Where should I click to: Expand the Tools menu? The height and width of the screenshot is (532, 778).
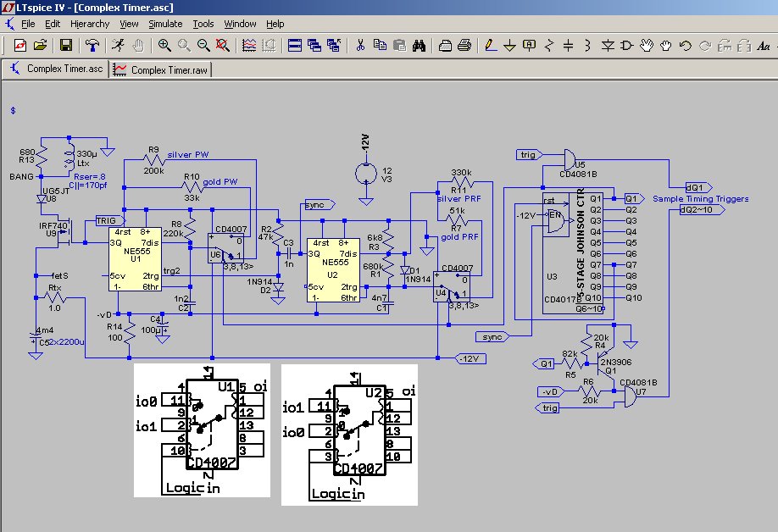point(203,24)
